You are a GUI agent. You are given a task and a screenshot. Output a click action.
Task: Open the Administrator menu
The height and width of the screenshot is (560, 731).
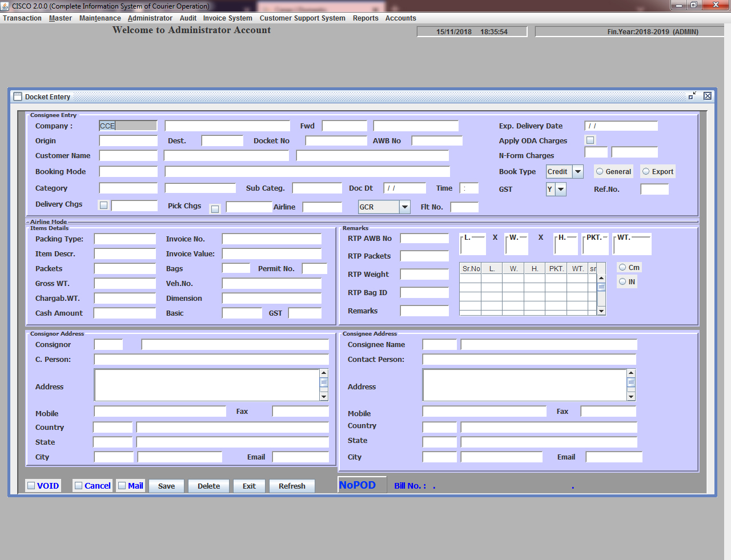tap(150, 18)
